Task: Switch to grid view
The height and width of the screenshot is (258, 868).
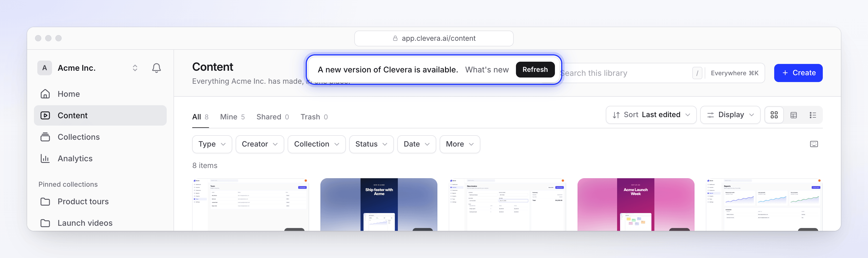Action: coord(774,115)
